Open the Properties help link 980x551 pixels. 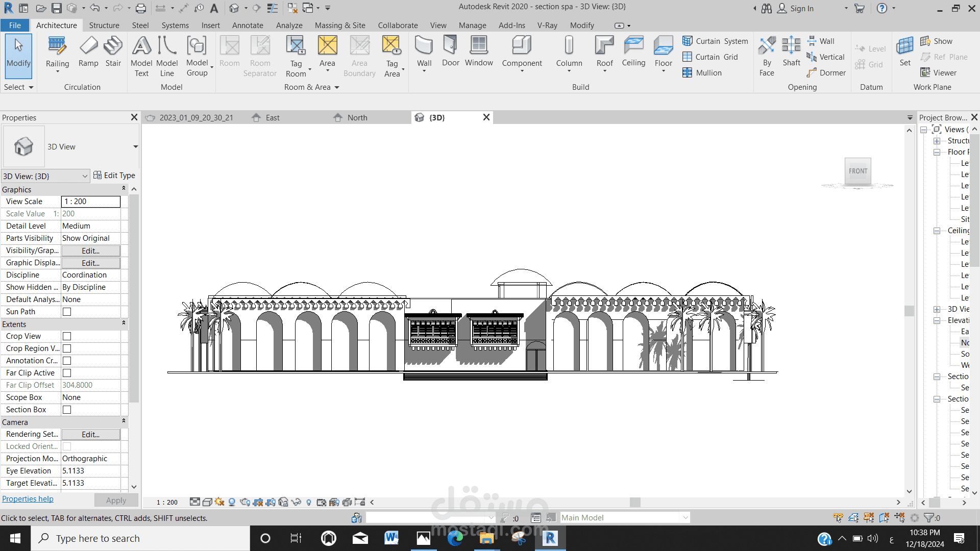28,499
